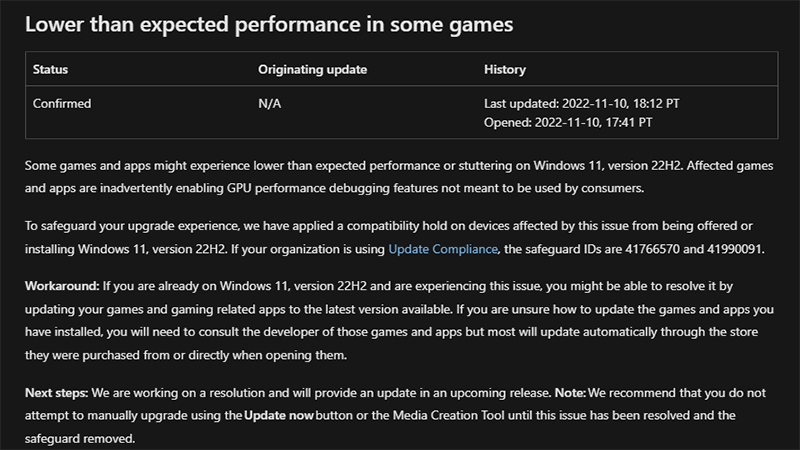Click the Confirmed status cell
The height and width of the screenshot is (450, 800).
63,103
